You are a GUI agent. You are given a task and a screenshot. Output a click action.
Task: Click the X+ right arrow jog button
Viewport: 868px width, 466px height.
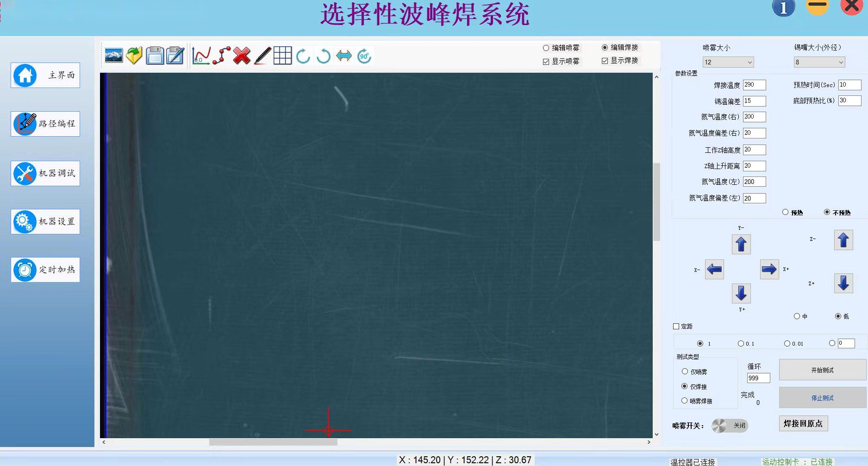(769, 269)
